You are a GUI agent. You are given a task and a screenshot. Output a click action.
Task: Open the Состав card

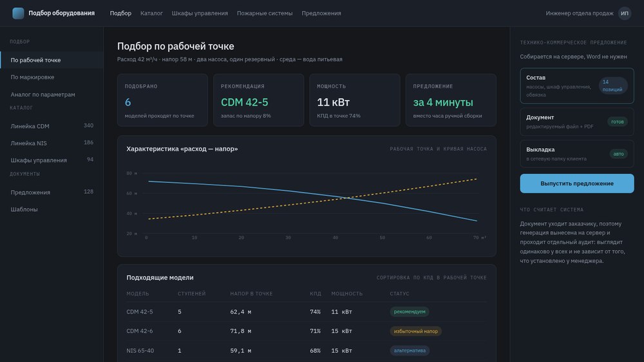[576, 86]
